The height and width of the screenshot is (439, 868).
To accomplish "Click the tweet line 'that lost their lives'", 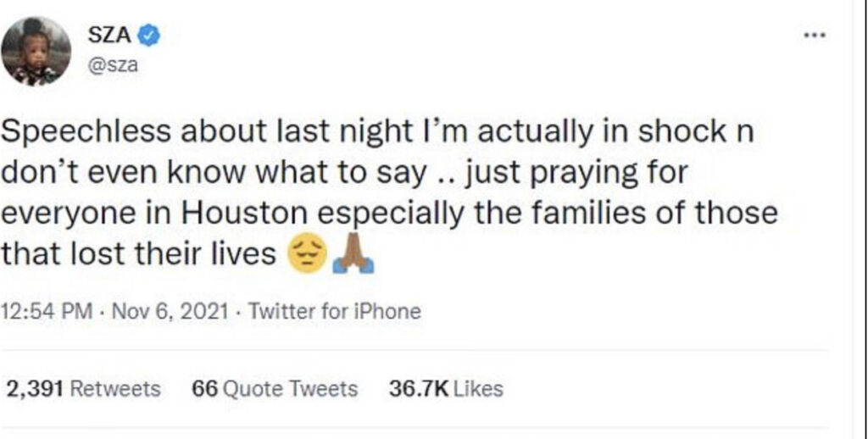I will 138,254.
